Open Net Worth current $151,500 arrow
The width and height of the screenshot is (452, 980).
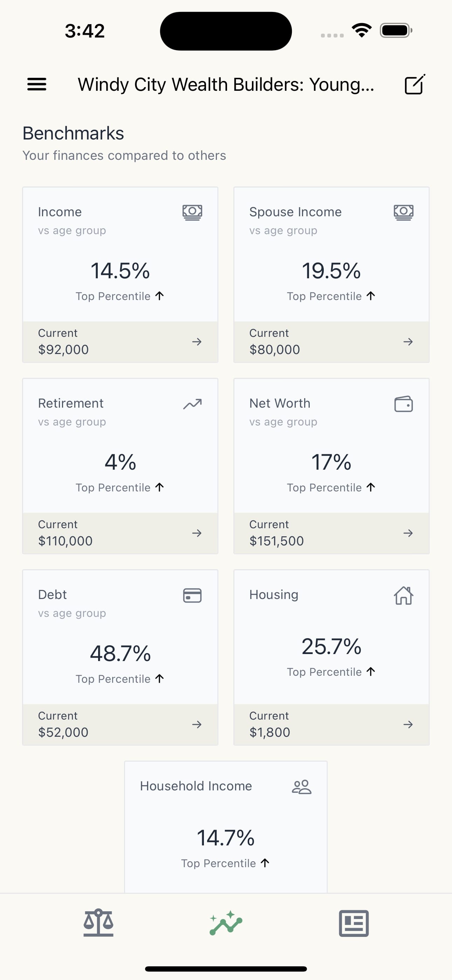pos(408,533)
